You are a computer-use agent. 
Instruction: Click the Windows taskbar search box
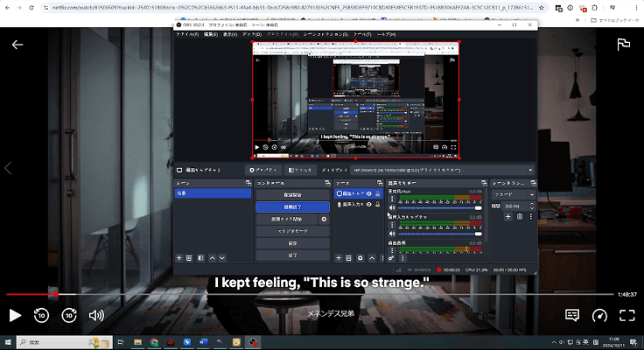click(64, 342)
